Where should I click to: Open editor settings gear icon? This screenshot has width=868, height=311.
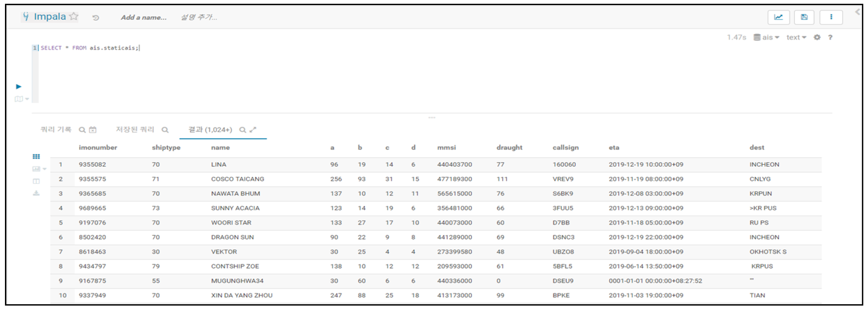pyautogui.click(x=817, y=37)
